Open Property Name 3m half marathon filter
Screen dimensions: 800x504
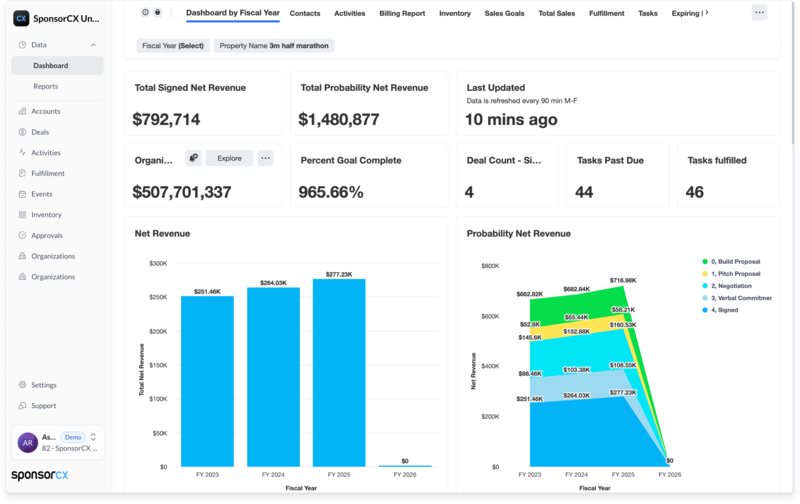pos(274,45)
